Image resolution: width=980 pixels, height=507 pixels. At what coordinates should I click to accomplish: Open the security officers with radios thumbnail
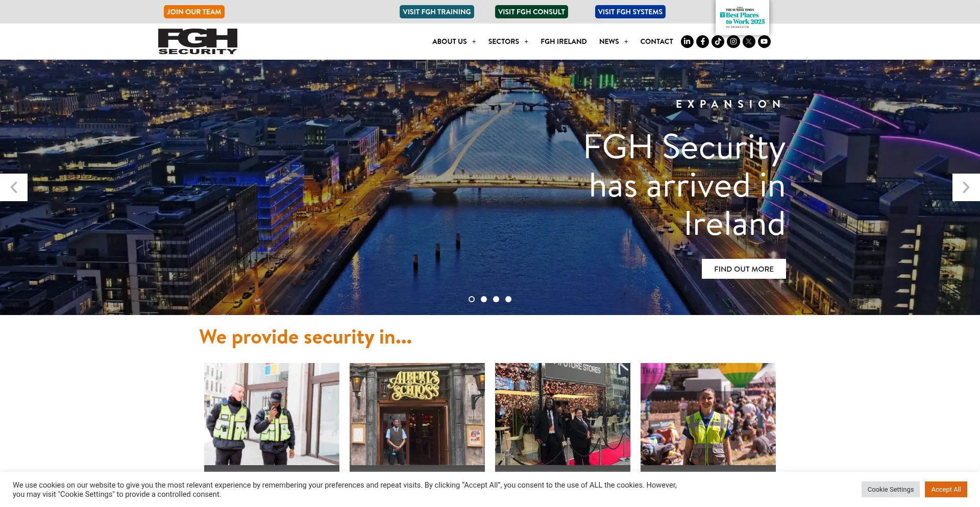[272, 414]
